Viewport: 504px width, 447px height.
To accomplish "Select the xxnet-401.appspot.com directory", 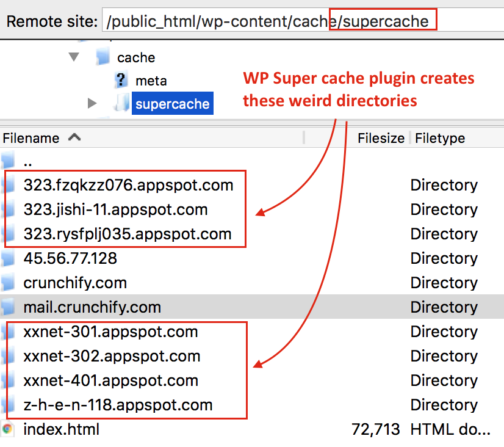I will (111, 381).
